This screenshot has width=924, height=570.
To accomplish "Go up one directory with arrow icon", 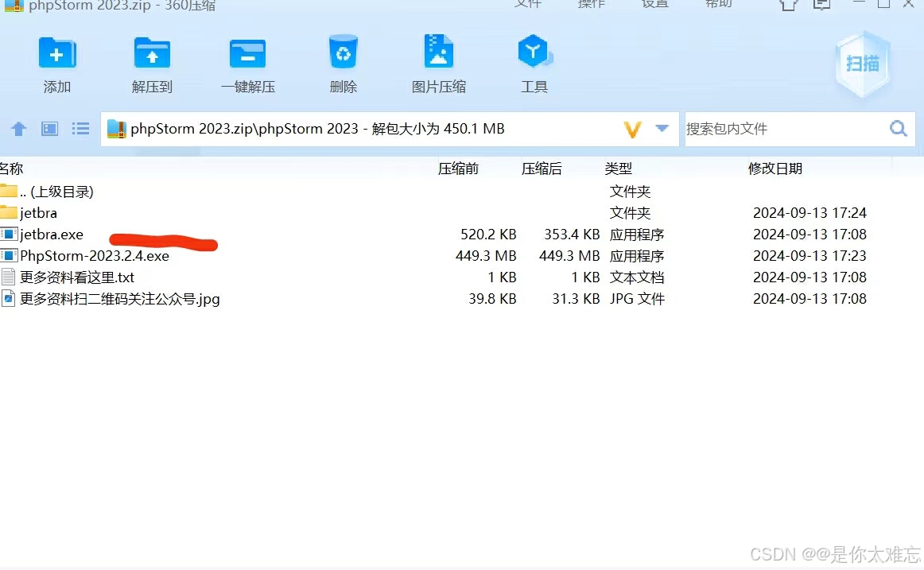I will pyautogui.click(x=19, y=128).
